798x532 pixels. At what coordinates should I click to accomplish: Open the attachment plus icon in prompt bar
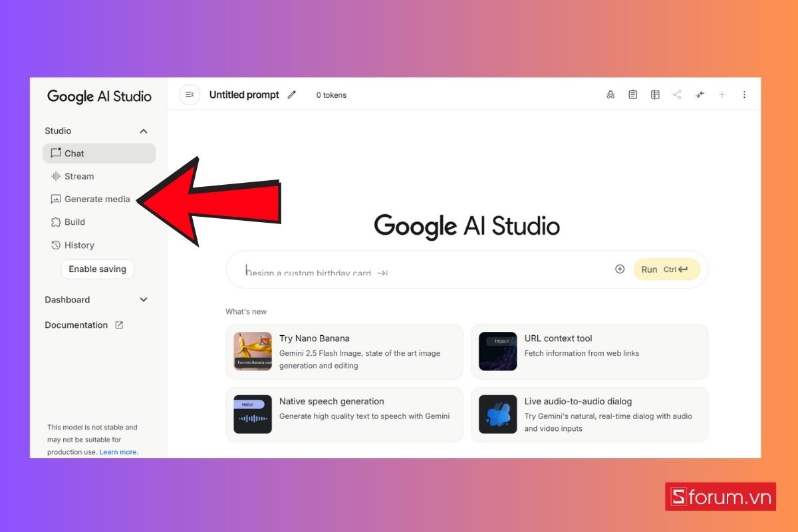tap(619, 269)
